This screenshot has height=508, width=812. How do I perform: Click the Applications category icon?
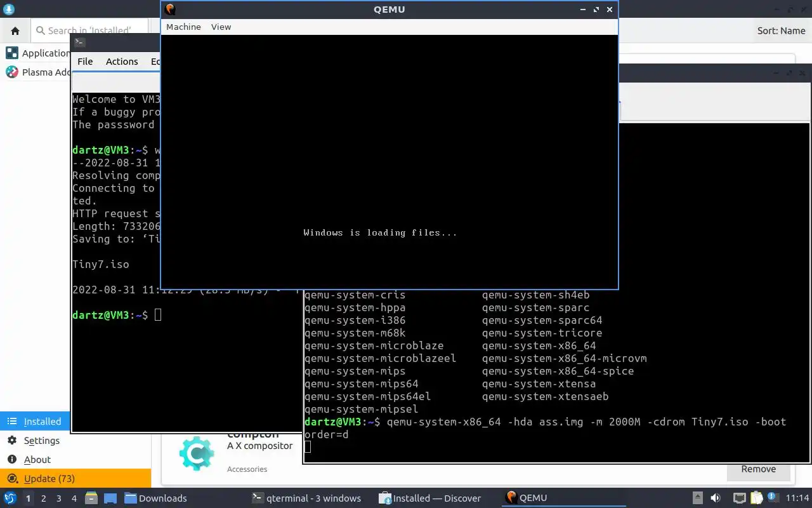12,53
